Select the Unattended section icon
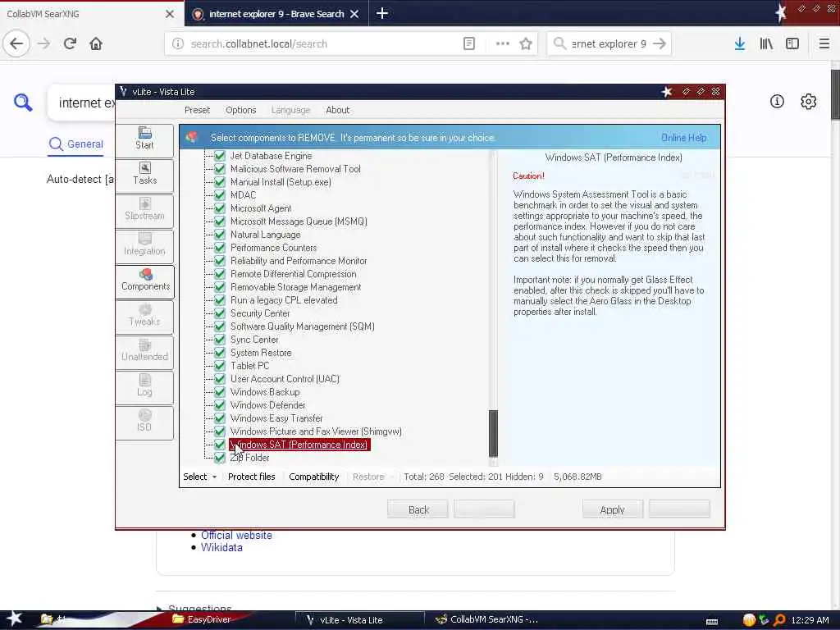This screenshot has height=630, width=840. point(144,351)
